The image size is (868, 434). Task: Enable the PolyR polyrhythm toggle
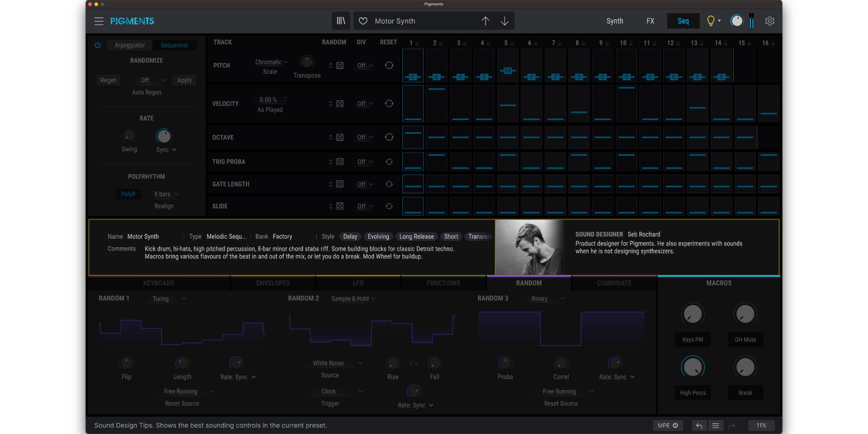128,194
